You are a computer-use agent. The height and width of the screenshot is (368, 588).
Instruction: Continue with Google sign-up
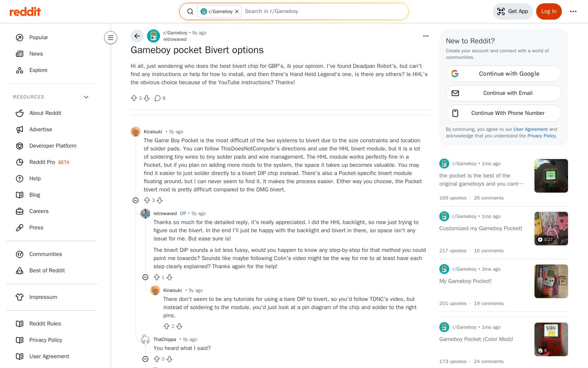(504, 74)
